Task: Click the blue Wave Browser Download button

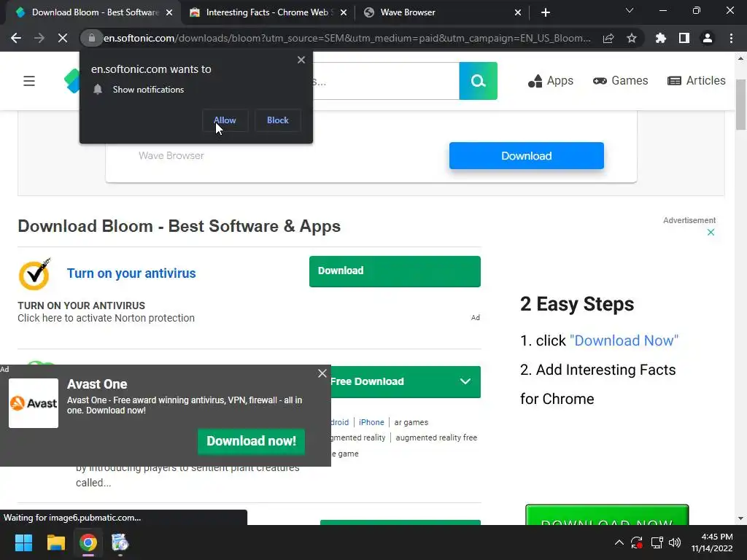Action: click(527, 156)
